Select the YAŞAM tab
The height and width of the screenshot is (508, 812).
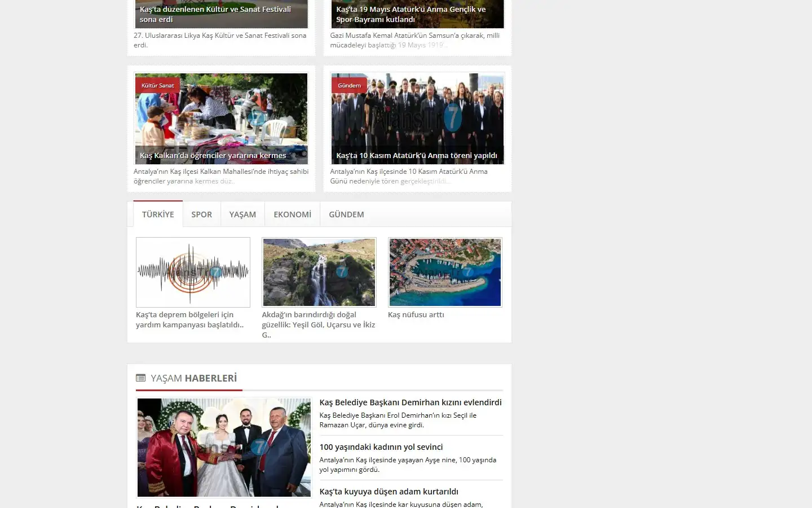(x=242, y=214)
